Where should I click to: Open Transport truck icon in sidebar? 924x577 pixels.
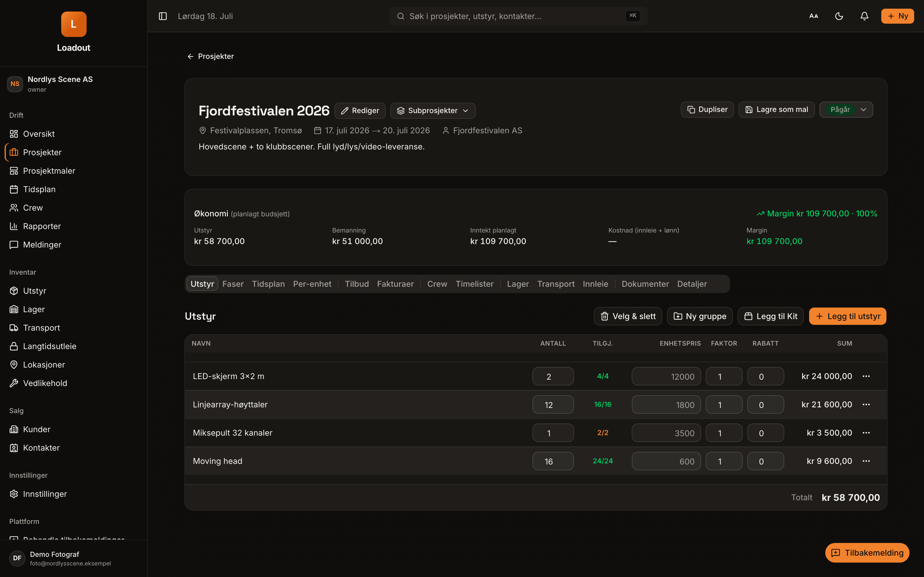pos(14,328)
